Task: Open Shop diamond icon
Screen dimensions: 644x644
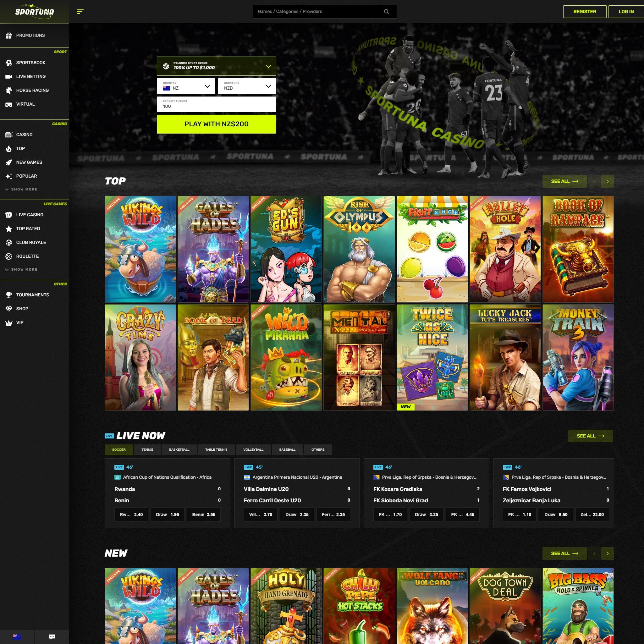Action: [x=9, y=309]
